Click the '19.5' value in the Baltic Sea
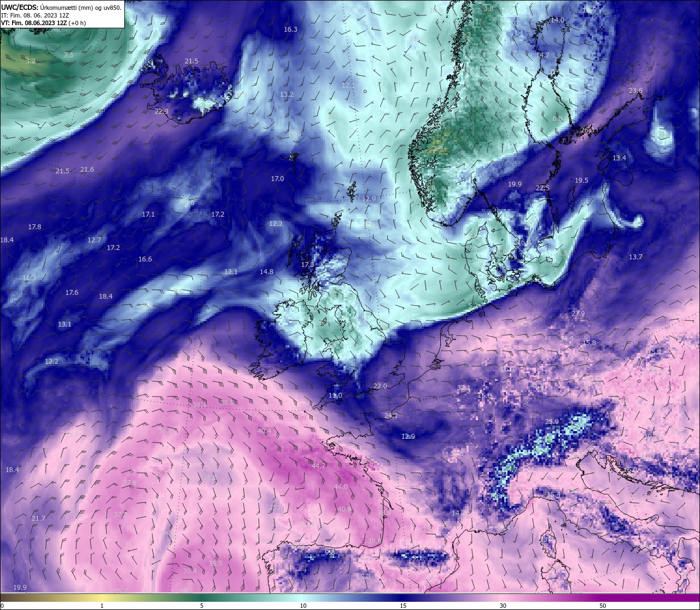The image size is (700, 610). coord(581,181)
